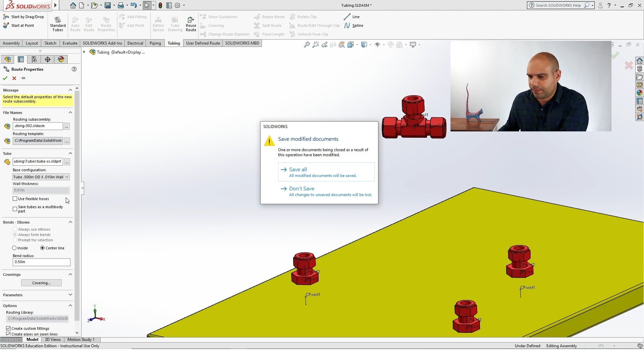Open the Tube Drawing tool
The height and width of the screenshot is (362, 644).
point(175,24)
